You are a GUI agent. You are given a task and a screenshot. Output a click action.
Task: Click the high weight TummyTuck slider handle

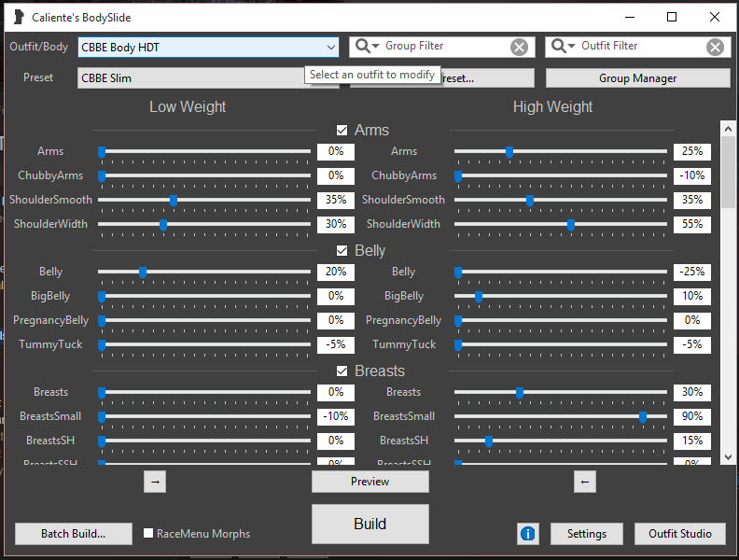[x=457, y=345]
